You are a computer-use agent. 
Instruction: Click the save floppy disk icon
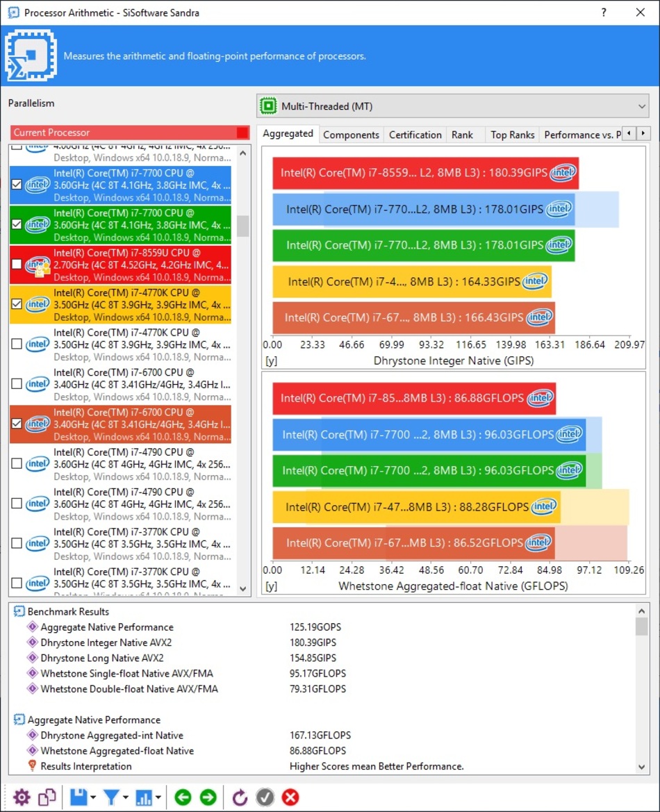[79, 797]
